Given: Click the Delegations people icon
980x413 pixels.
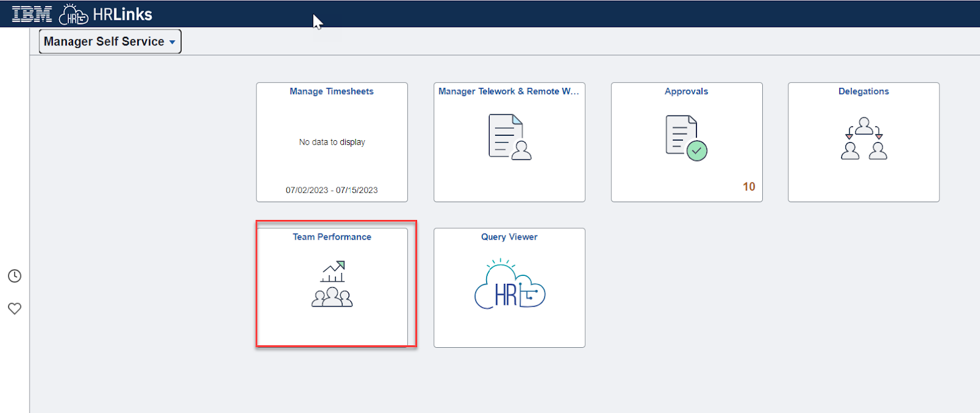Looking at the screenshot, I should point(864,139).
